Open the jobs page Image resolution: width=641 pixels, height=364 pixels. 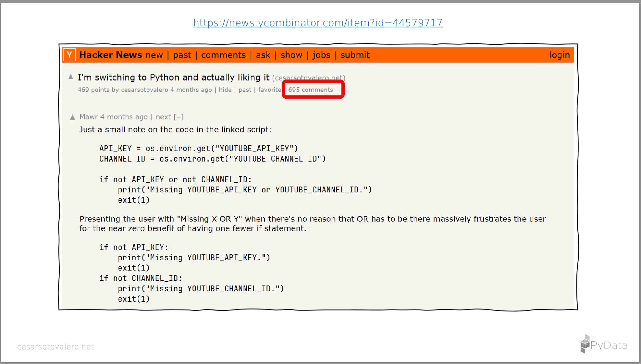[x=321, y=55]
